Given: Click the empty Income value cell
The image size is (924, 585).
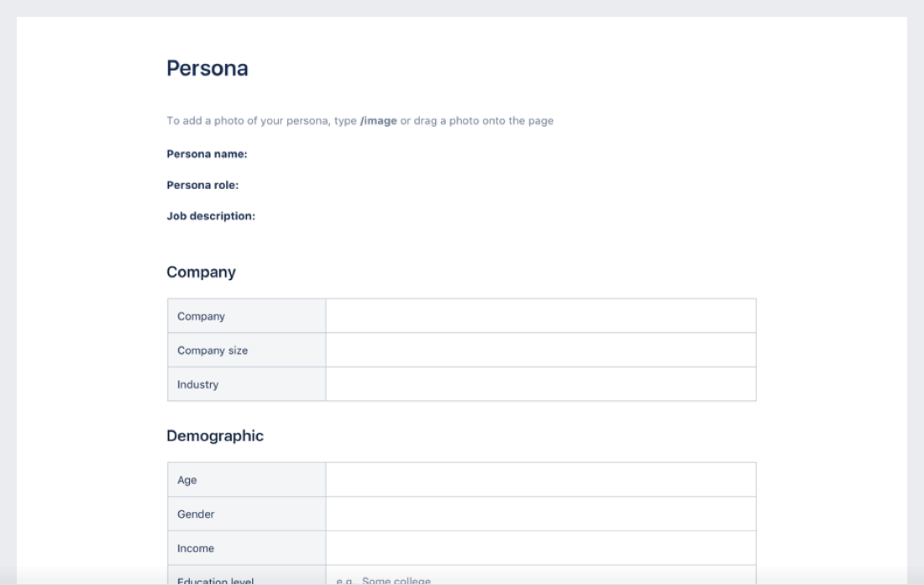Looking at the screenshot, I should [540, 548].
